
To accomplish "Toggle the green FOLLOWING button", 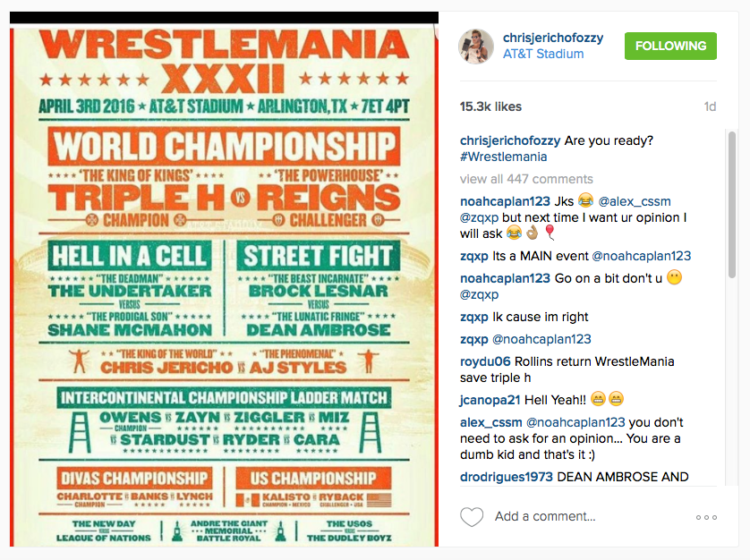I will 670,46.
